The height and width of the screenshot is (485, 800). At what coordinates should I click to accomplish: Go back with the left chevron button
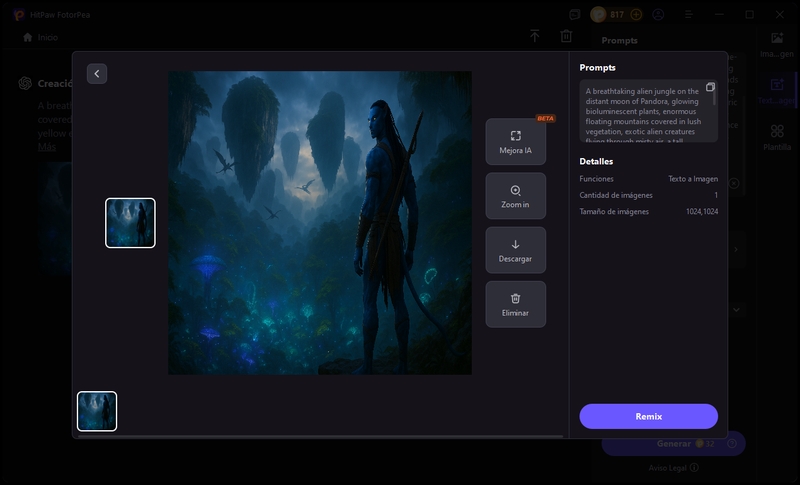96,73
